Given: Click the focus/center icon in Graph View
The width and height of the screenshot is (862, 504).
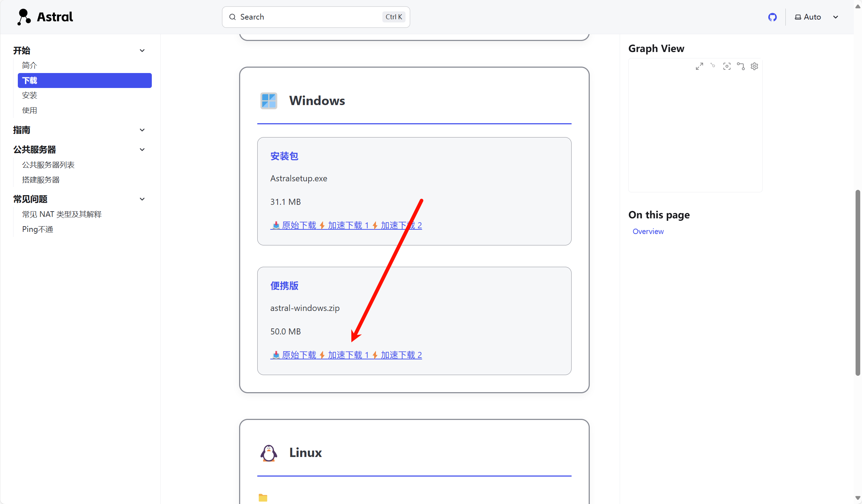Looking at the screenshot, I should [x=727, y=66].
